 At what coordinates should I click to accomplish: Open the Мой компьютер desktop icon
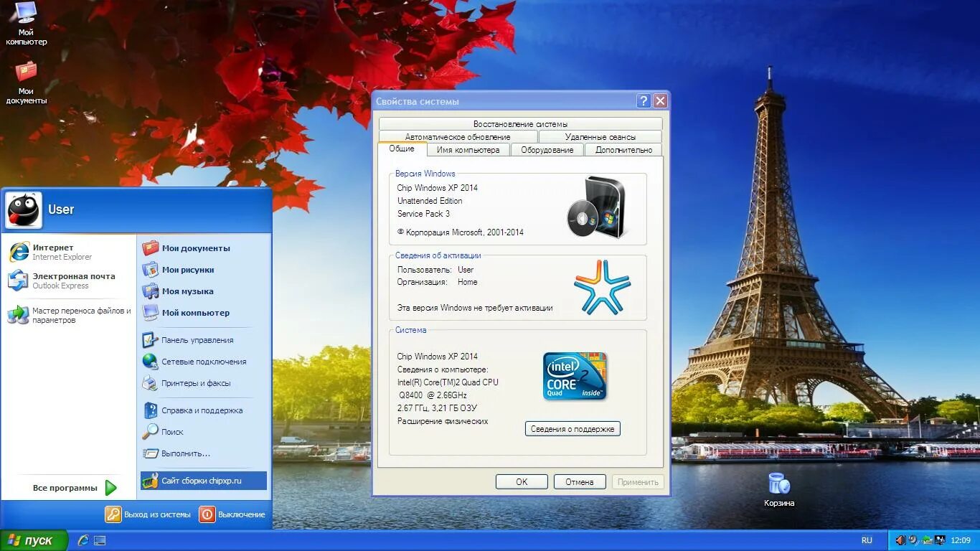pyautogui.click(x=27, y=23)
